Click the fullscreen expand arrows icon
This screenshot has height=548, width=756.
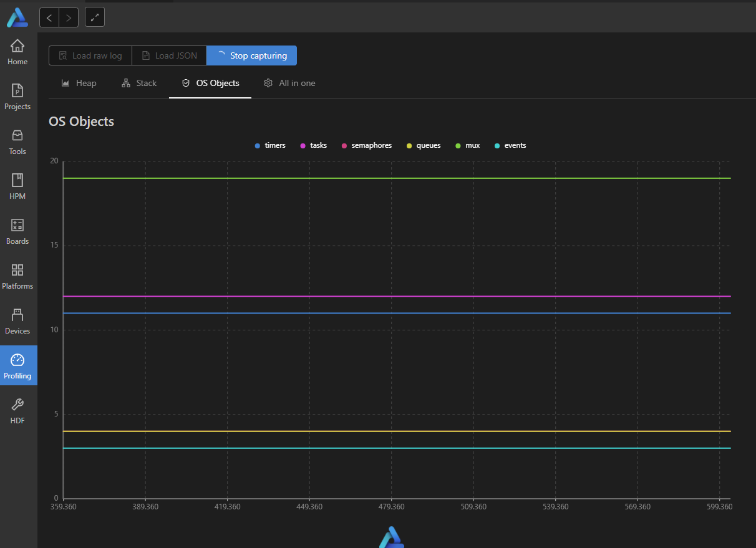pos(95,17)
